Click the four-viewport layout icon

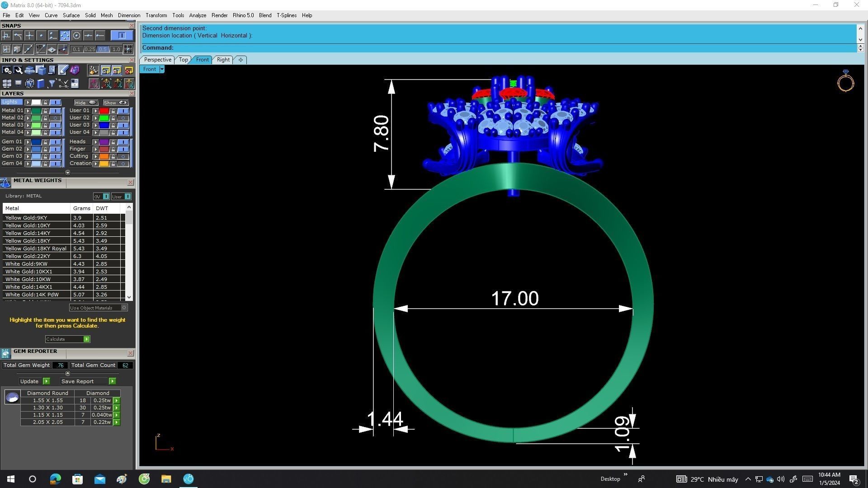click(7, 84)
